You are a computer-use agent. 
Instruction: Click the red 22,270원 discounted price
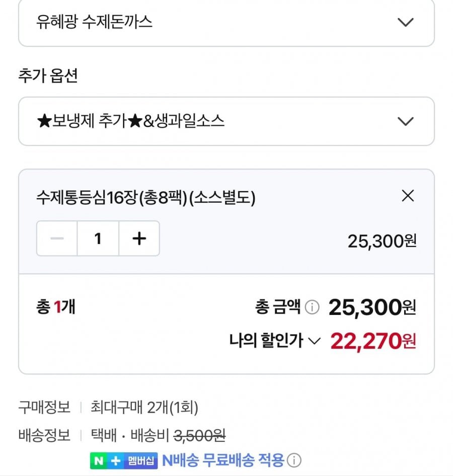[373, 341]
